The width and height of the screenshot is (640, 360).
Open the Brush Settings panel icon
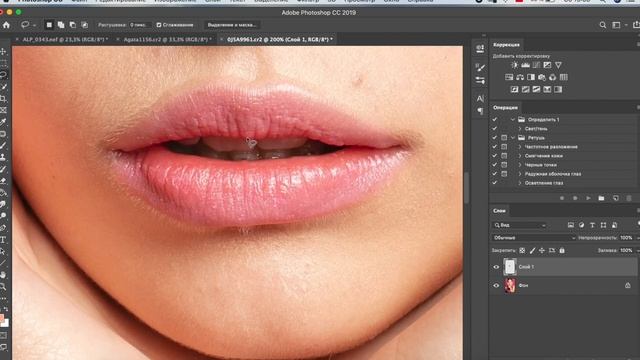(480, 67)
